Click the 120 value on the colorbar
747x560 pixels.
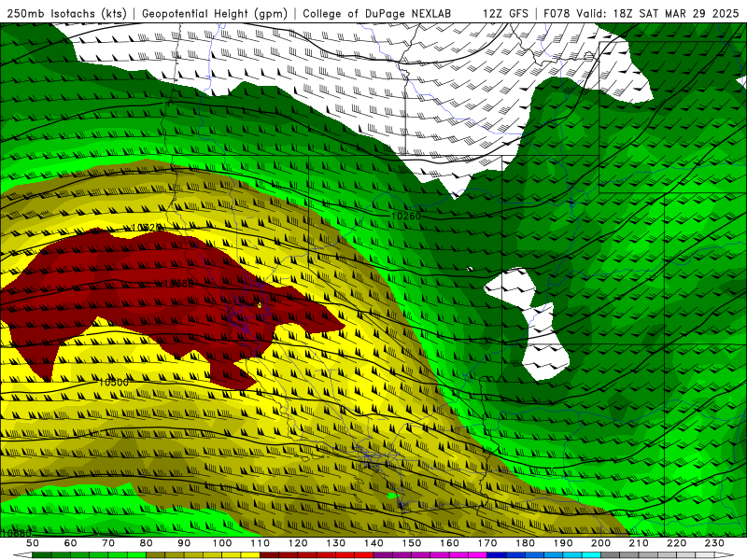coord(298,543)
